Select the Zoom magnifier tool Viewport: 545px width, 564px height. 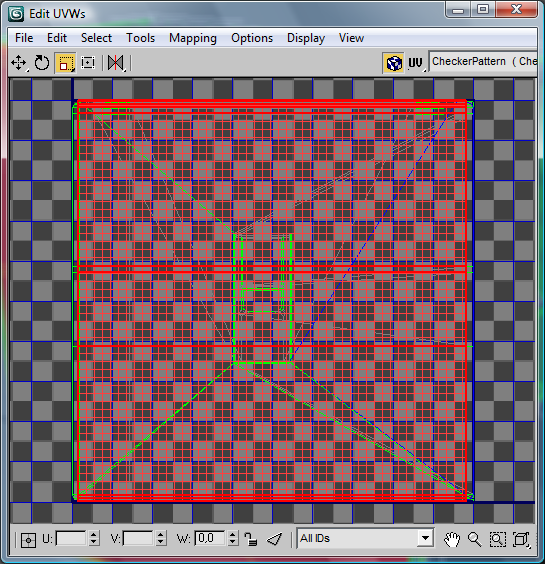click(475, 540)
